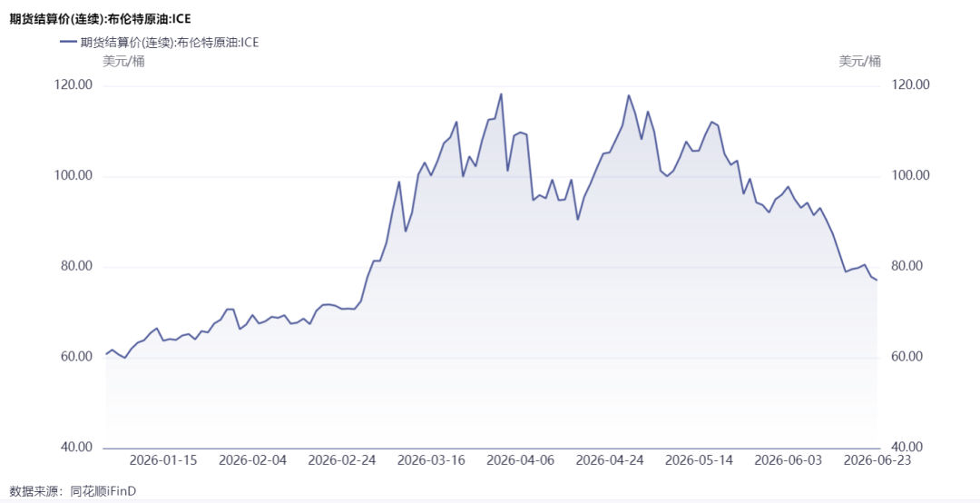Click the left axis unit label 美元/桶
Image resolution: width=980 pixels, height=503 pixels.
pos(123,62)
